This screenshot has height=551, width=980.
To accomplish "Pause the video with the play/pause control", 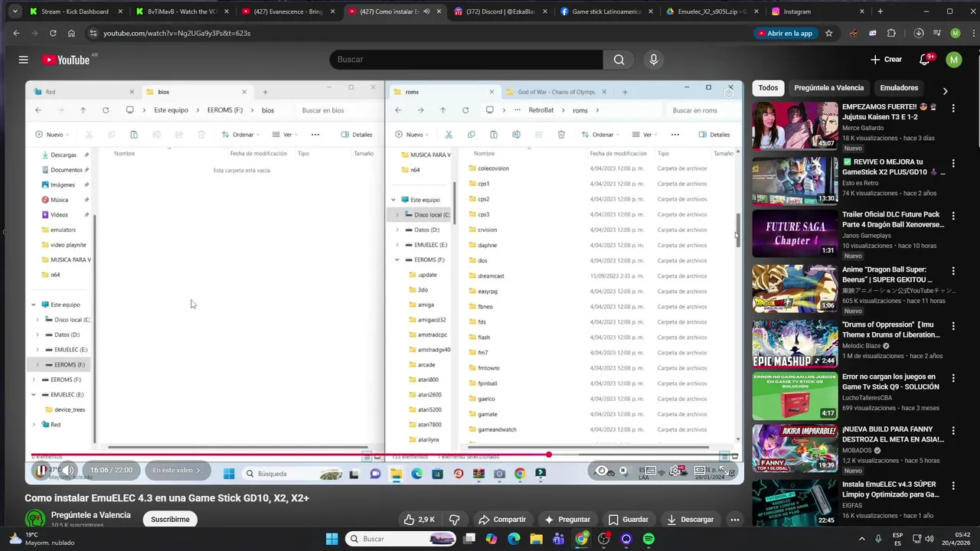I will (x=42, y=471).
